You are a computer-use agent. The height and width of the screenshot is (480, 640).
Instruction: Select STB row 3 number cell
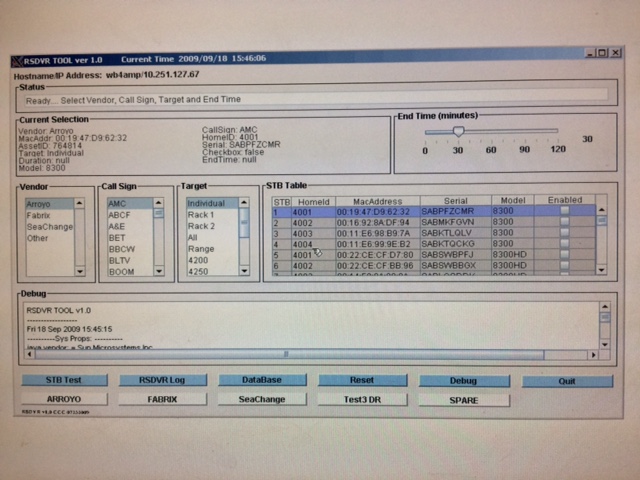coord(281,233)
